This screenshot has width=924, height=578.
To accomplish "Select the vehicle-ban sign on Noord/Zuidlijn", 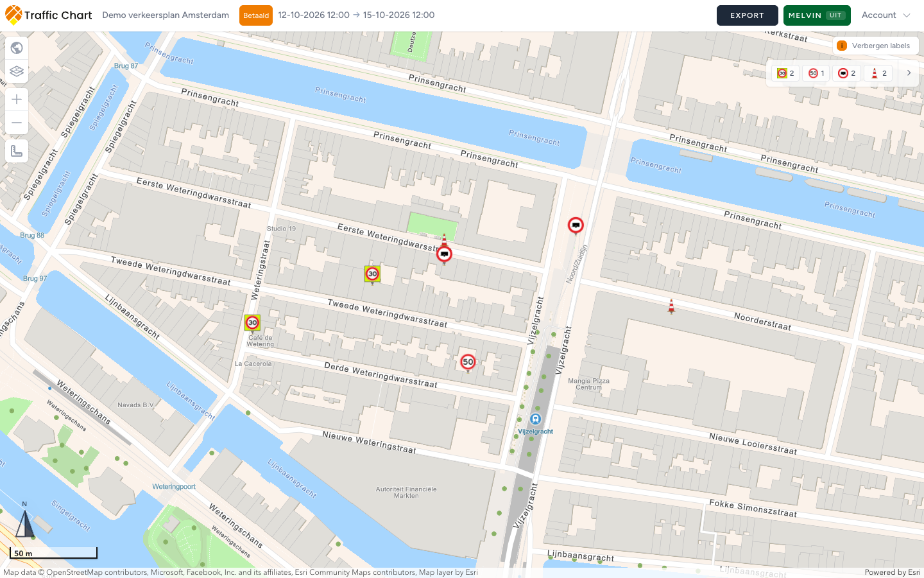I will 576,225.
